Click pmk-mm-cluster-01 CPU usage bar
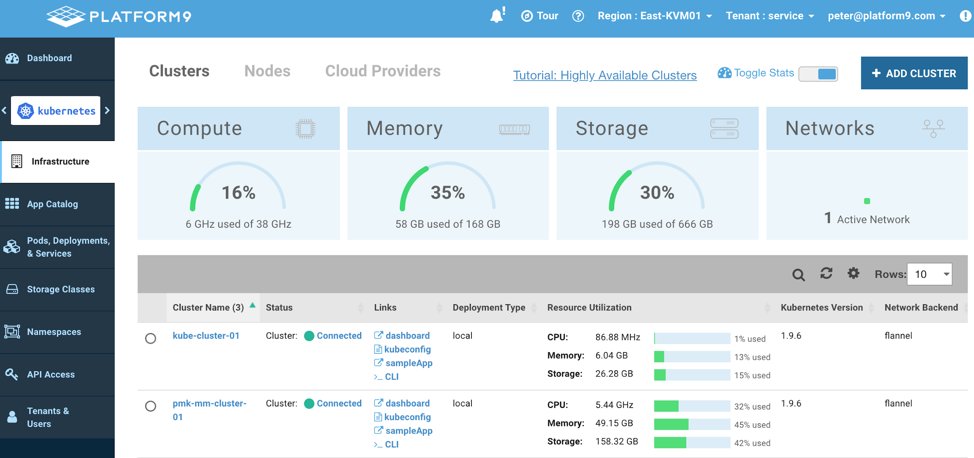Image resolution: width=974 pixels, height=458 pixels. (x=692, y=406)
